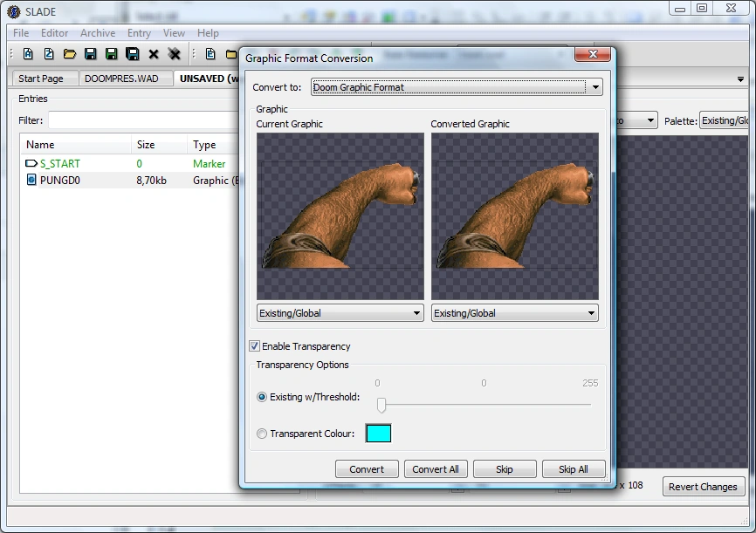Select the PUNGD0 entry row
756x533 pixels.
(130, 181)
